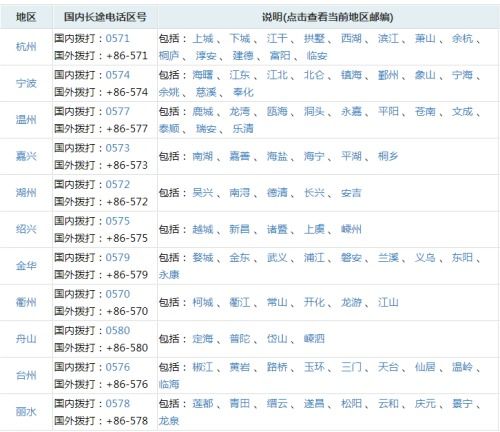
Task: View postal code for 临安
Action: pos(317,56)
